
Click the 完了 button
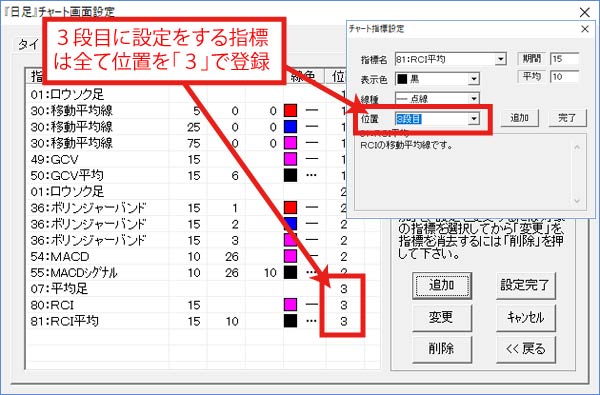567,118
